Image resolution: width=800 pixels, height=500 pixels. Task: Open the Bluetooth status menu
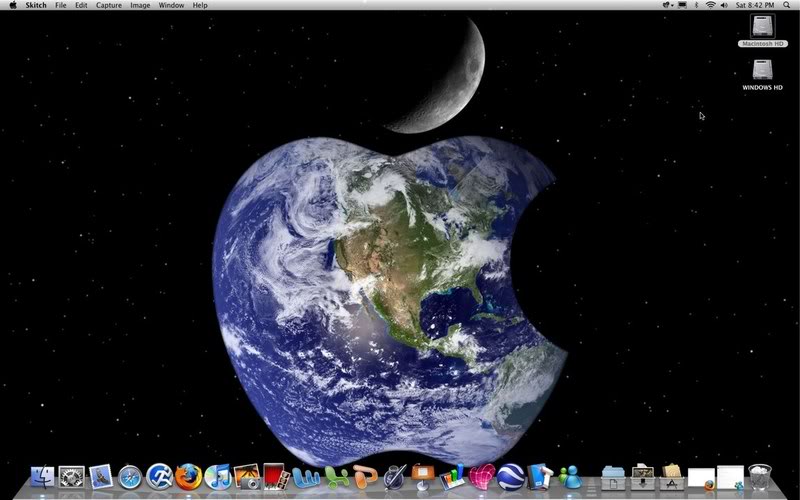(x=696, y=5)
